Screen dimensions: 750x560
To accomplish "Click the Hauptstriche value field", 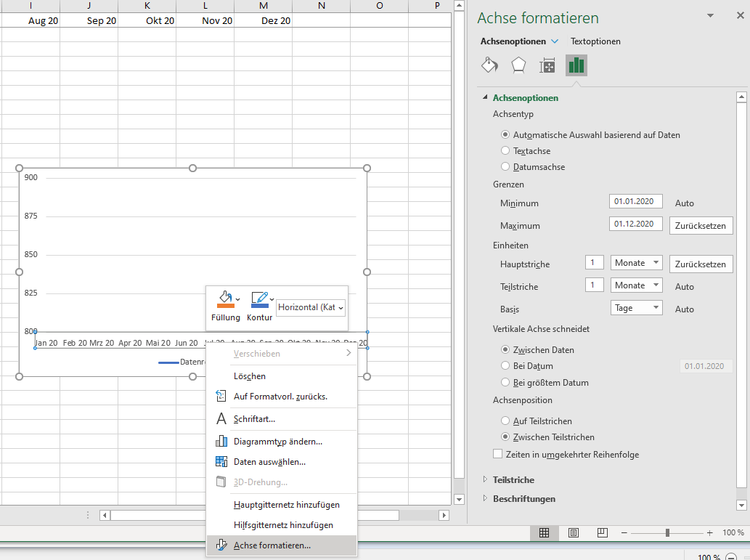I will pos(594,262).
